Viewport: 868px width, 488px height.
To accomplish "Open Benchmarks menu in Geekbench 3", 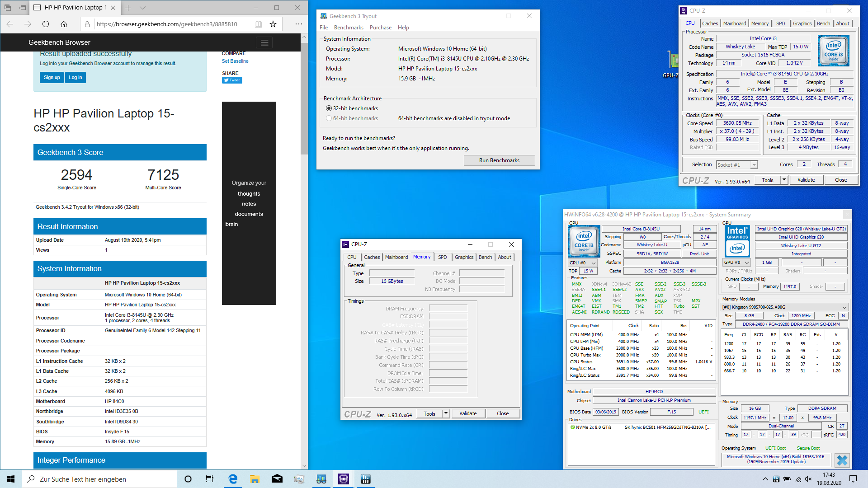I will point(349,28).
